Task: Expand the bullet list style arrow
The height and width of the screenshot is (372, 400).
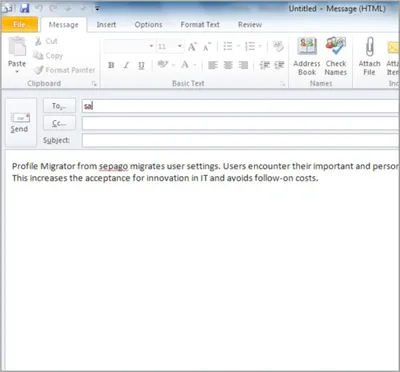Action: pyautogui.click(x=238, y=46)
